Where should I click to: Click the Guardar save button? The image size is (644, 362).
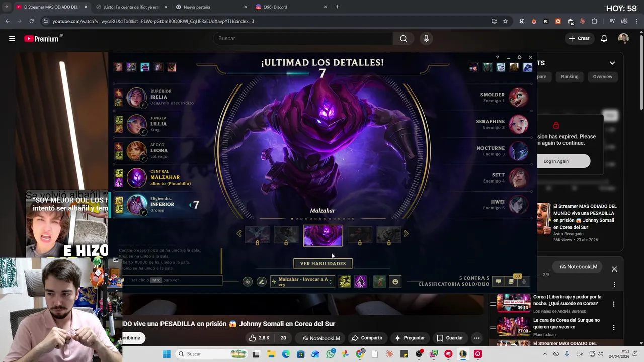[450, 338]
